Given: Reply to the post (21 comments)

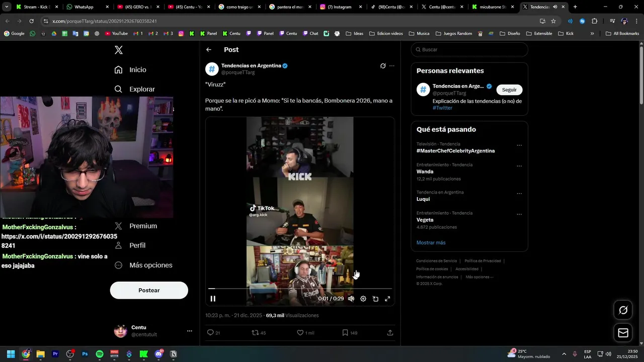Looking at the screenshot, I should (x=213, y=333).
